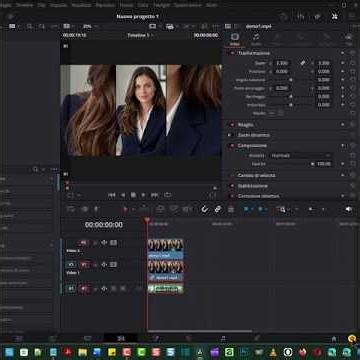Open the Clip menu in the menu bar
The width and height of the screenshot is (360, 360).
click(42, 5)
